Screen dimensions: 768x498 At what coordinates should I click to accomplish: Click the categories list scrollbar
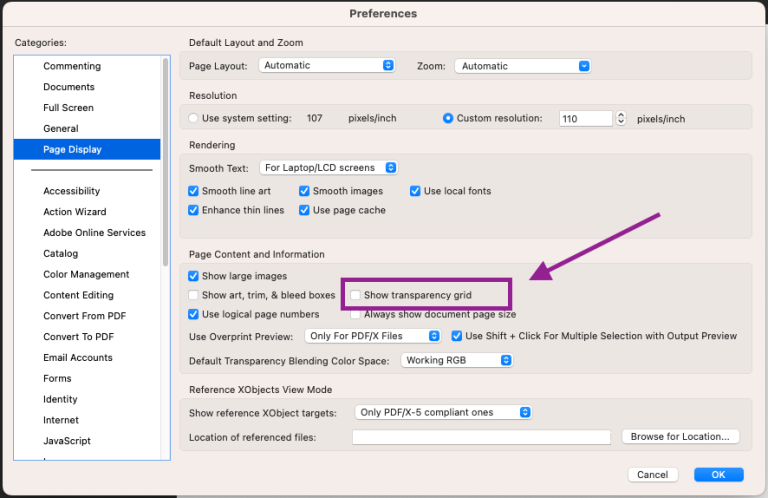pyautogui.click(x=166, y=162)
